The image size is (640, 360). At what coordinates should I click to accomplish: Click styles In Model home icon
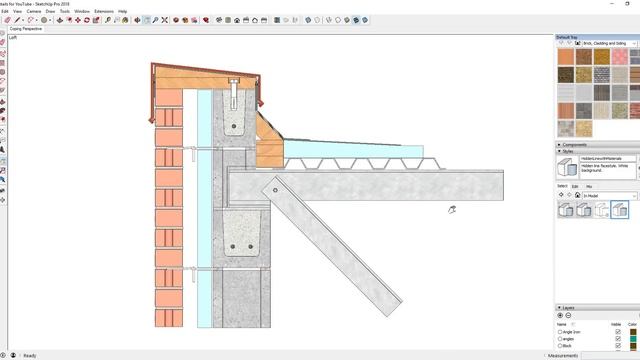pyautogui.click(x=577, y=196)
